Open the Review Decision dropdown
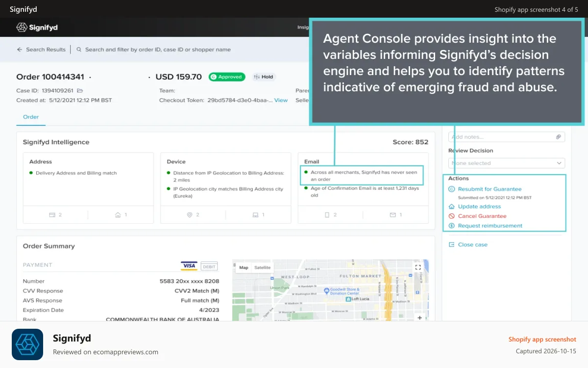Image resolution: width=588 pixels, height=368 pixels. click(507, 163)
